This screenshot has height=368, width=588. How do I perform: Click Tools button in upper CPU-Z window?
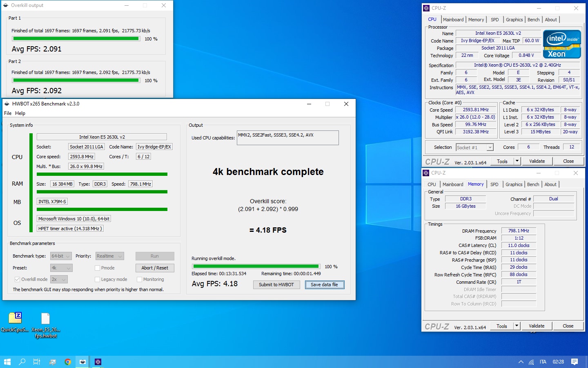tap(502, 161)
